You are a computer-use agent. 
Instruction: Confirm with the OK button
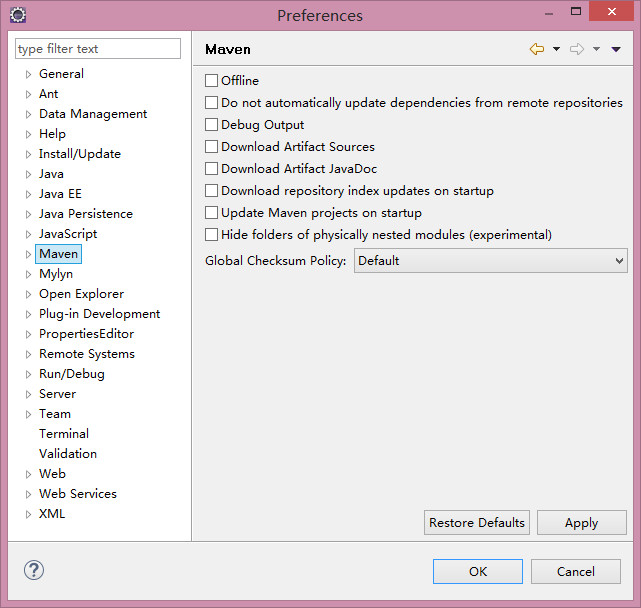click(x=478, y=572)
